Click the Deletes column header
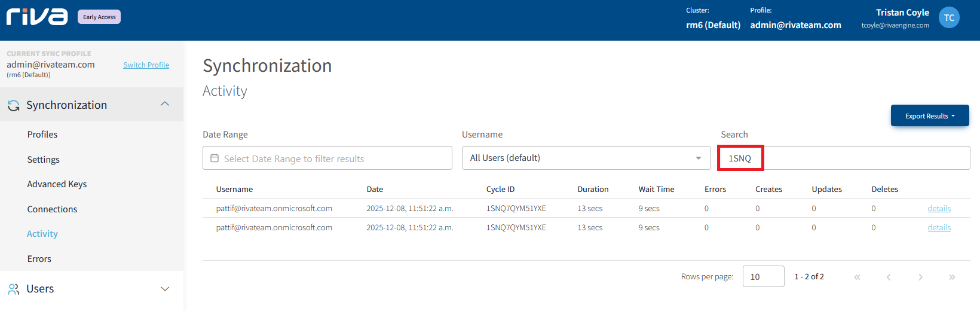The image size is (980, 311). click(884, 190)
